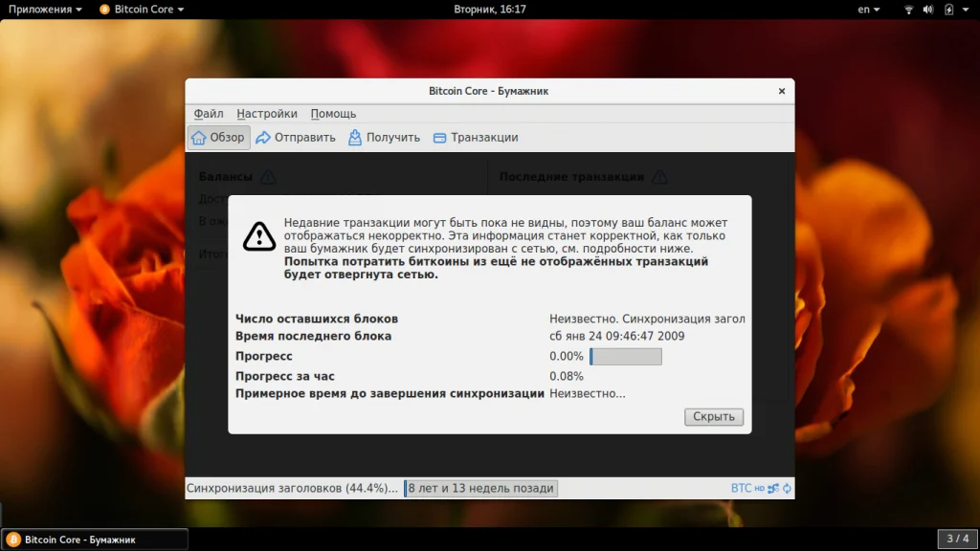This screenshot has height=551, width=980.
Task: Open the Bitcoin Core app menu in top panel
Action: point(142,10)
